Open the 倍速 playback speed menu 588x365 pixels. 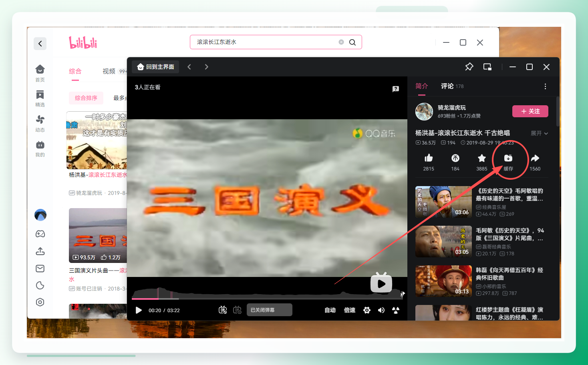point(350,310)
